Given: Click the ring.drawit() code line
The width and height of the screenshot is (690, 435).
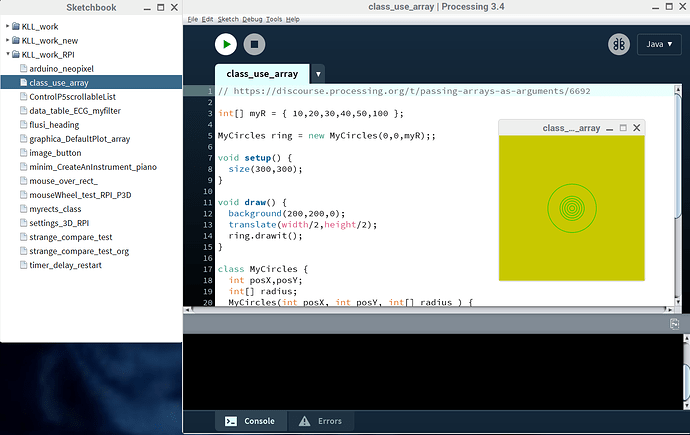Looking at the screenshot, I should pos(265,236).
